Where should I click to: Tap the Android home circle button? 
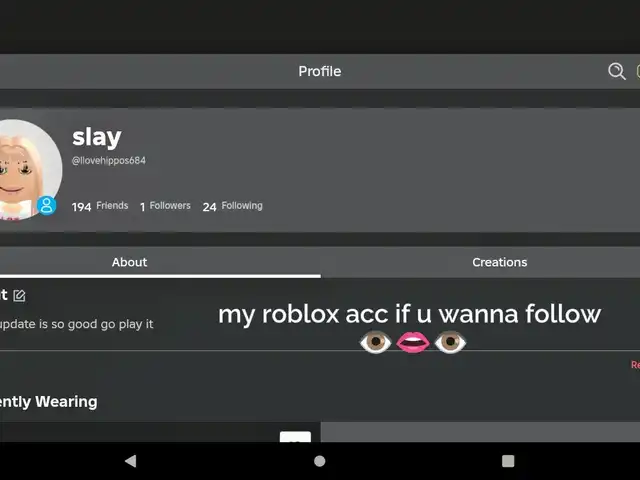pos(320,461)
